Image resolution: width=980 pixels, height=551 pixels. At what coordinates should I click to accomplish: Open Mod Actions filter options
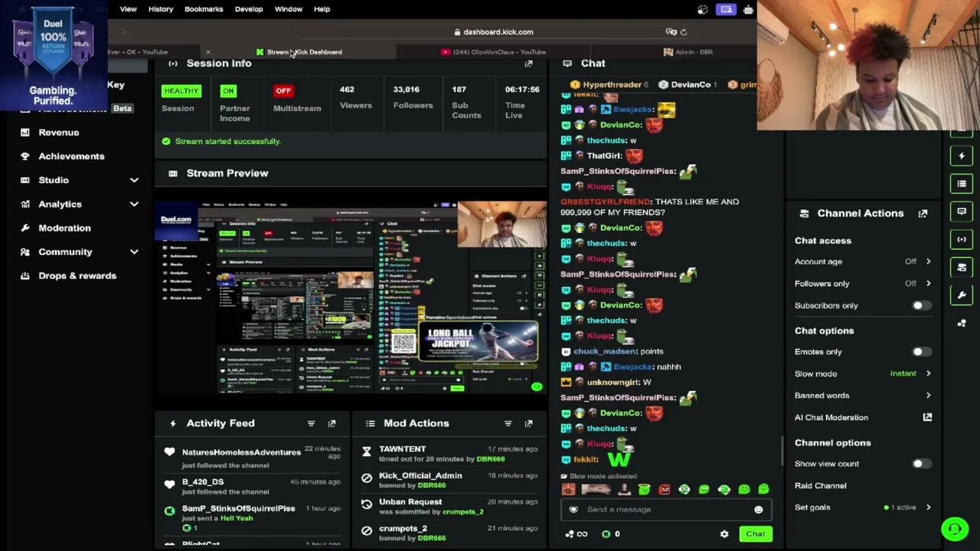pyautogui.click(x=508, y=423)
